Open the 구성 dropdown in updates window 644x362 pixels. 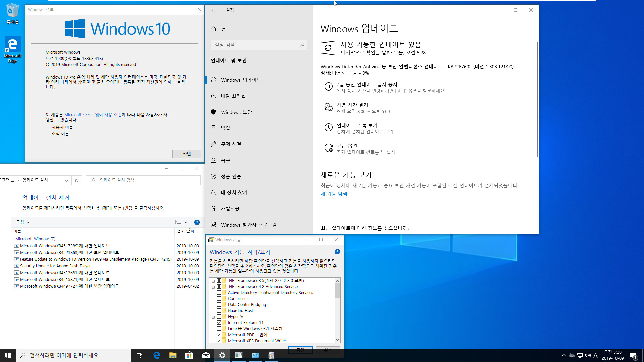point(23,222)
